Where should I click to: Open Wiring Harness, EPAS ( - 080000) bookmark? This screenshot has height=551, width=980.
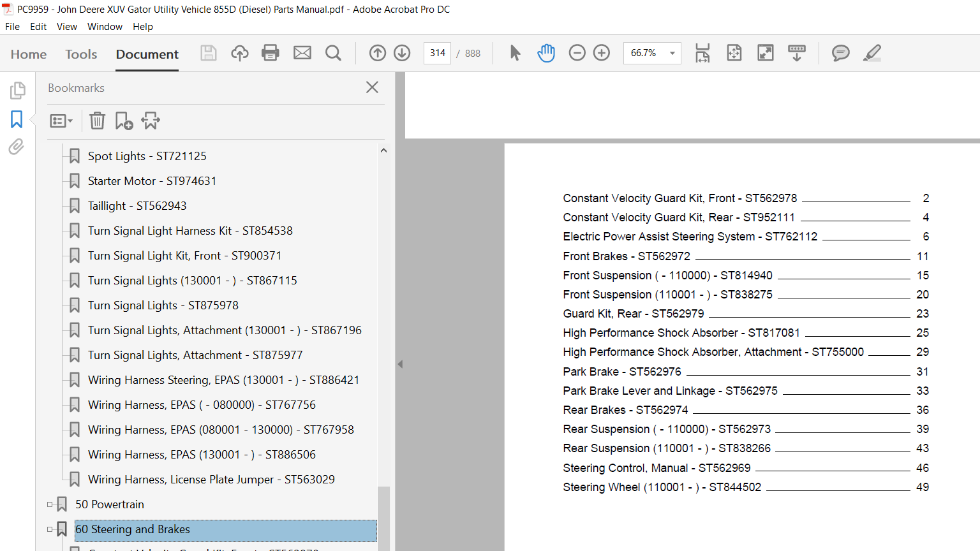[202, 405]
